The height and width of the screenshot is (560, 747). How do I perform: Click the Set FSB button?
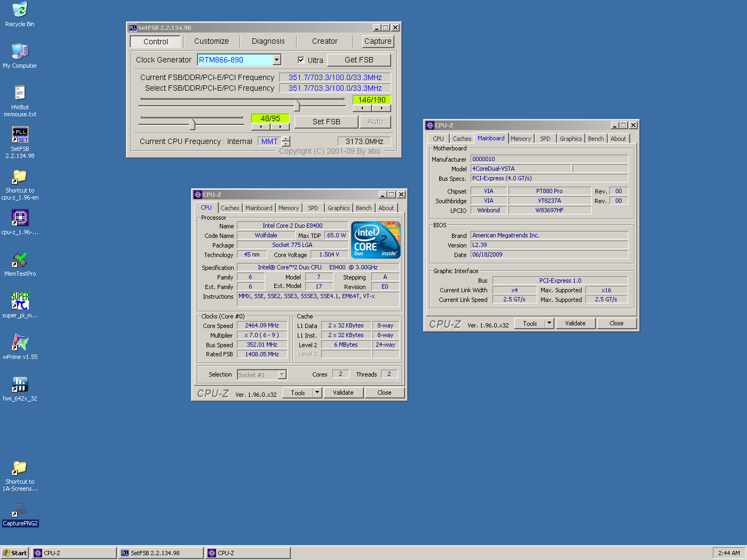326,122
